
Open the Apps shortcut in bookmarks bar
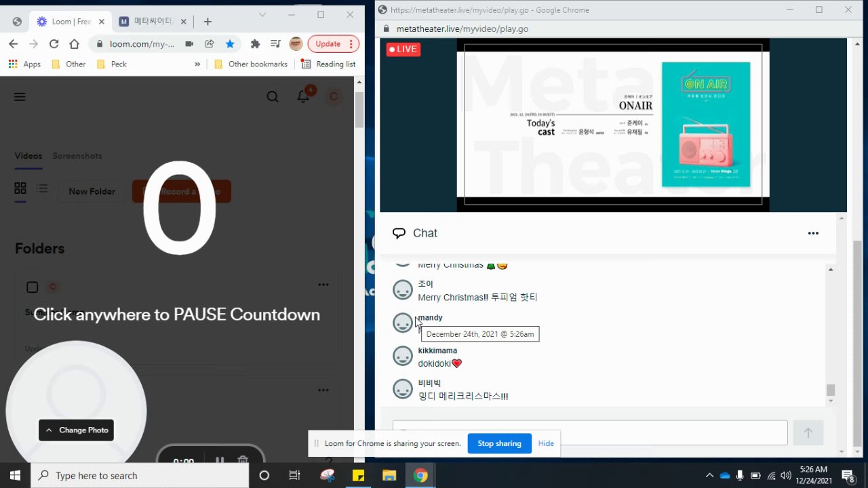pyautogui.click(x=24, y=64)
